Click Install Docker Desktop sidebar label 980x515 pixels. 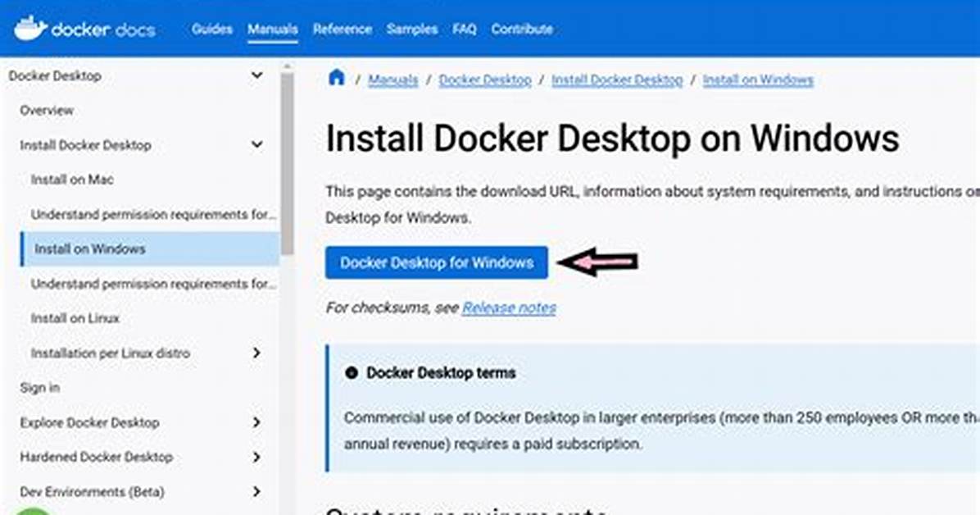click(x=85, y=145)
